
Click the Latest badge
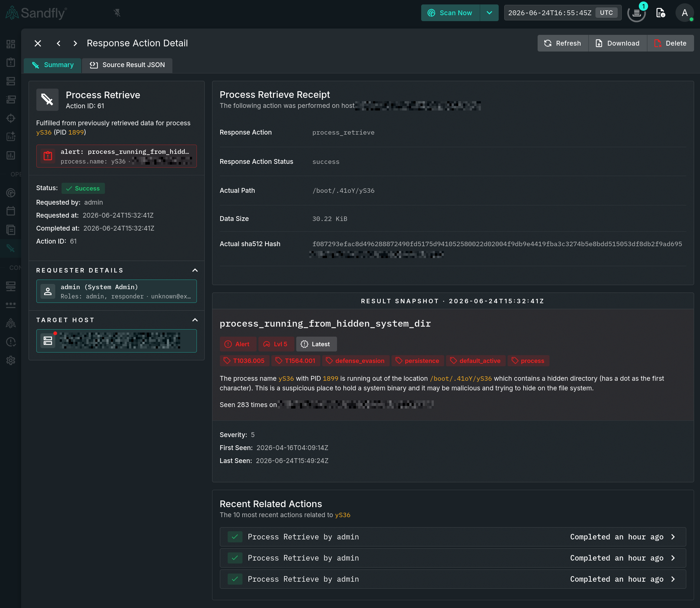[x=316, y=344]
